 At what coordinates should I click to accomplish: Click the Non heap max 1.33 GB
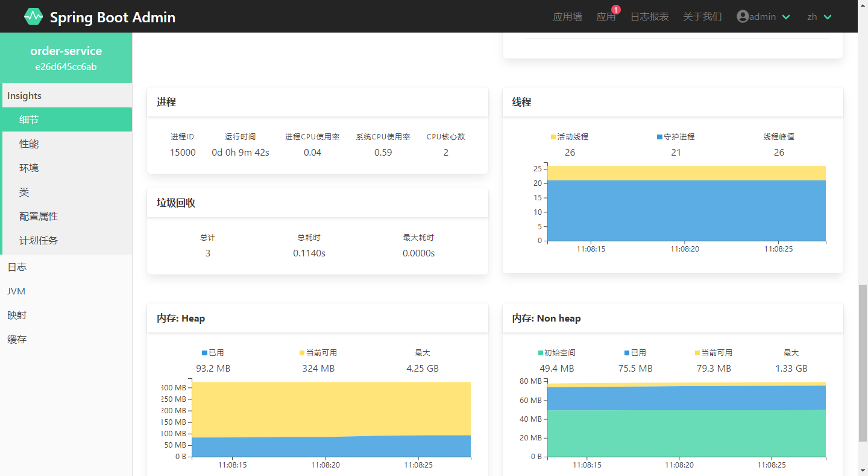[x=791, y=369]
